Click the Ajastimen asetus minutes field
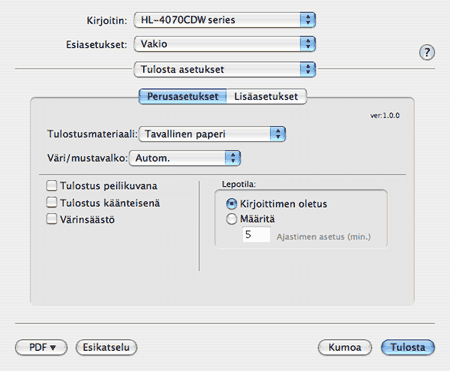Image resolution: width=450 pixels, height=371 pixels. (256, 235)
